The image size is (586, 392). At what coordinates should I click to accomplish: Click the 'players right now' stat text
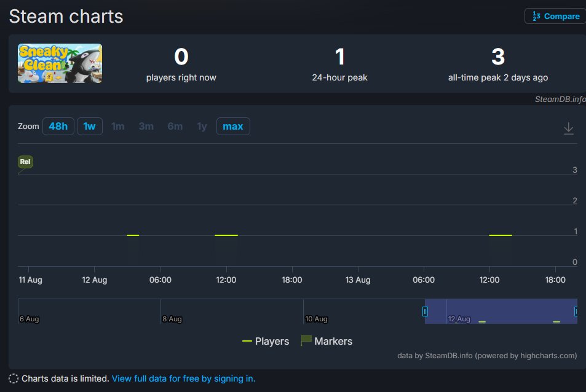pyautogui.click(x=181, y=77)
